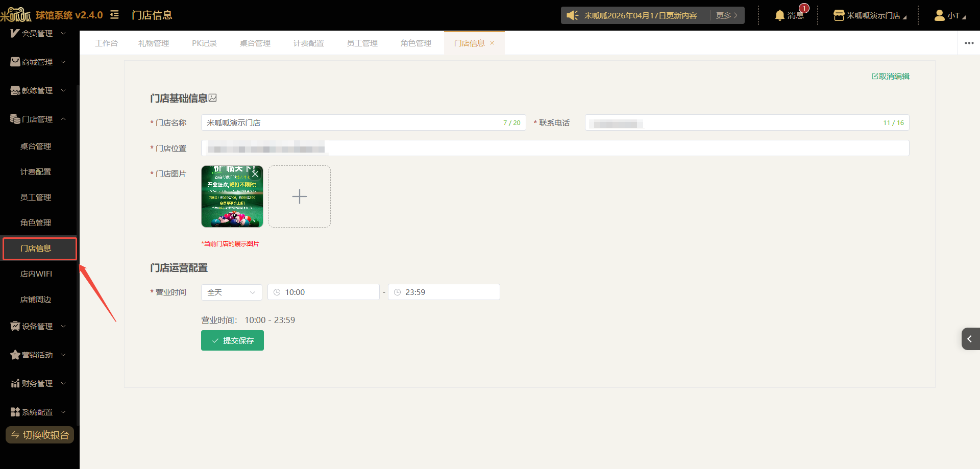Click the 财务管理 chart icon
The height and width of the screenshot is (469, 980).
click(x=15, y=383)
